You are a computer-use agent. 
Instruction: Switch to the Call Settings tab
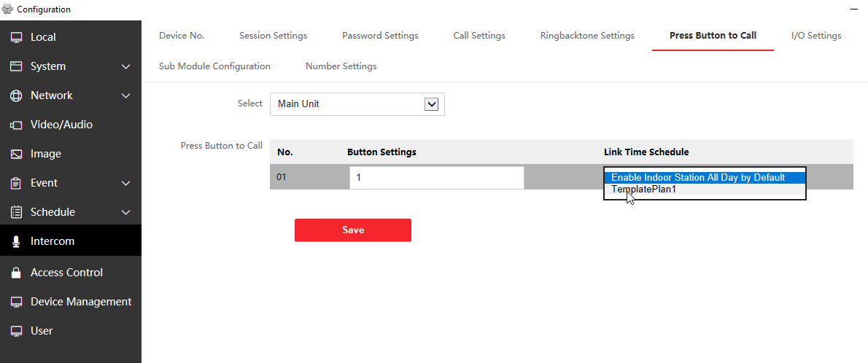click(x=479, y=36)
